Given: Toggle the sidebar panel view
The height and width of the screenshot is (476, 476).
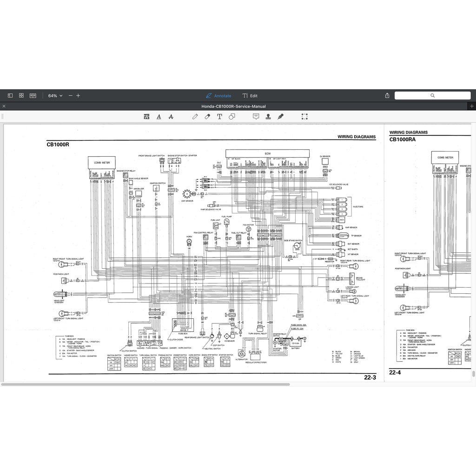Looking at the screenshot, I should [10, 95].
